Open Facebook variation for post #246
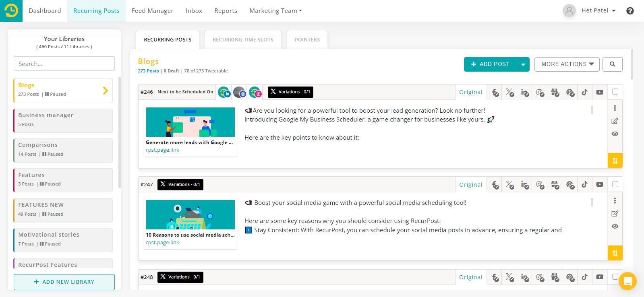 click(x=495, y=92)
